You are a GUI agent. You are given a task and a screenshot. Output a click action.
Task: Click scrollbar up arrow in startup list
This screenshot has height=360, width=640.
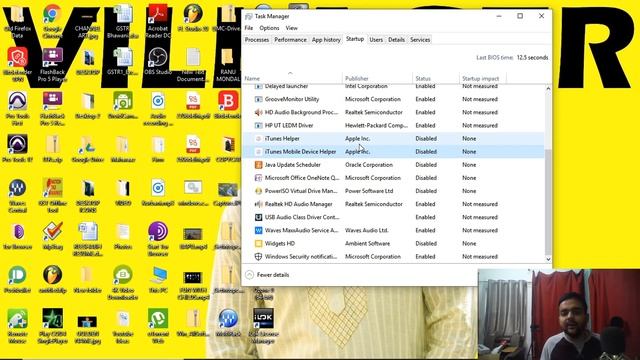point(548,89)
